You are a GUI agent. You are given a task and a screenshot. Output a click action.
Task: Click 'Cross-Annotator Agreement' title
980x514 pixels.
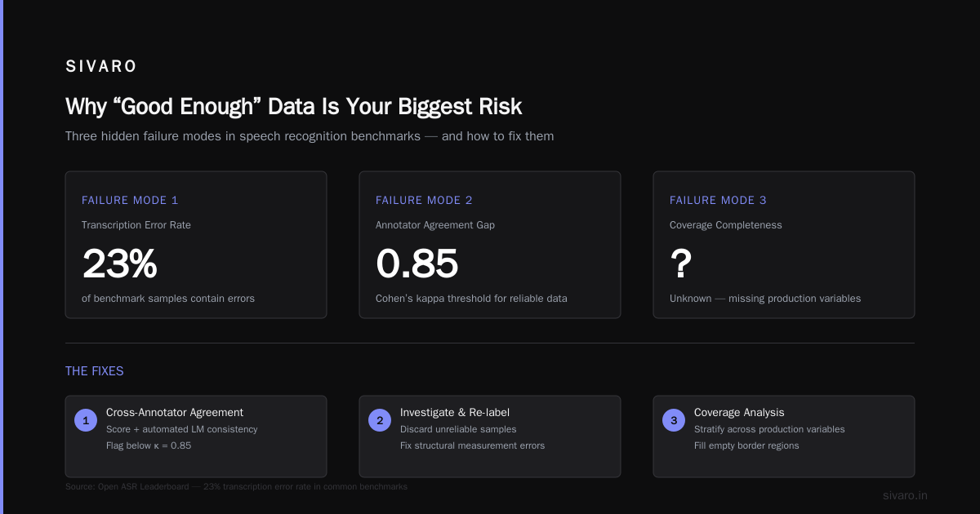click(x=175, y=413)
